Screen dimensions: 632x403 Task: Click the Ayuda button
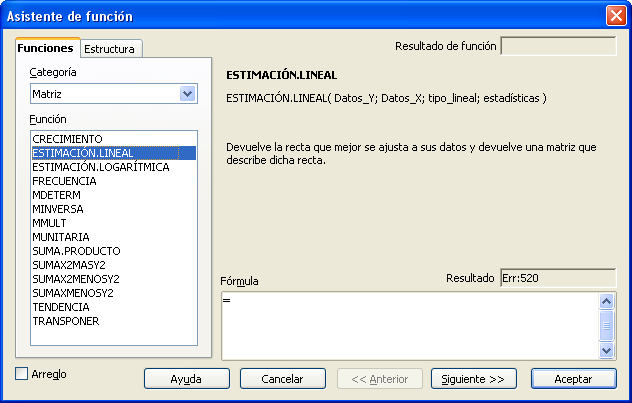186,379
